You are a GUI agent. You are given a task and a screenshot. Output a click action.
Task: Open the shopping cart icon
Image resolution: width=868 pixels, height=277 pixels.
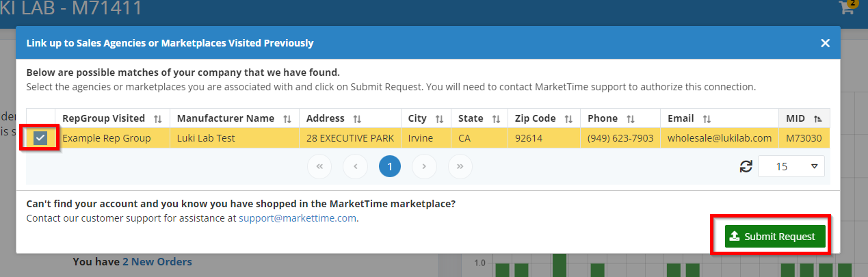(x=847, y=8)
